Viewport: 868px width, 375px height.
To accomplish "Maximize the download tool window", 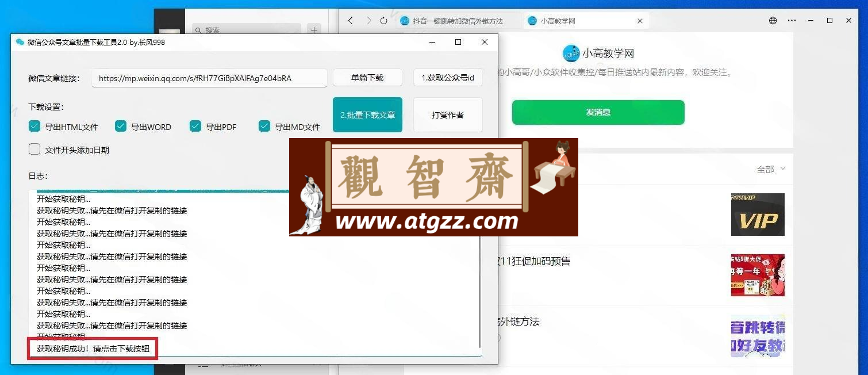I will (458, 42).
